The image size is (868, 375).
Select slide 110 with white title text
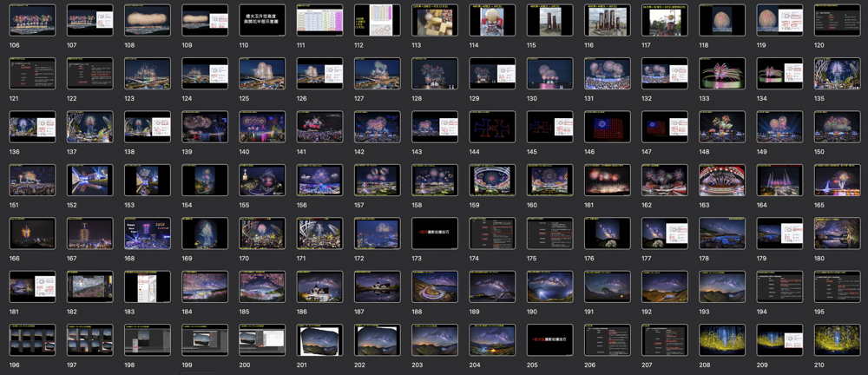262,21
